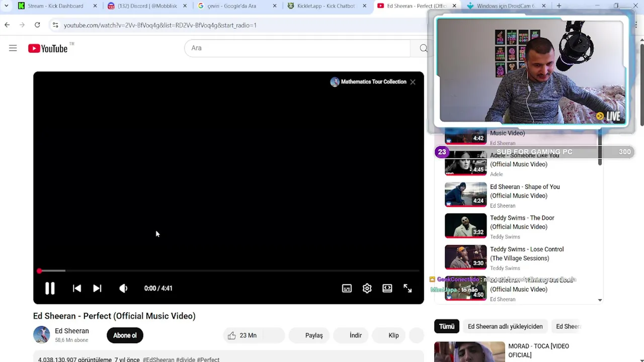The height and width of the screenshot is (362, 644).
Task: Open Mathematics Tour Collection info card
Action: pyautogui.click(x=368, y=82)
